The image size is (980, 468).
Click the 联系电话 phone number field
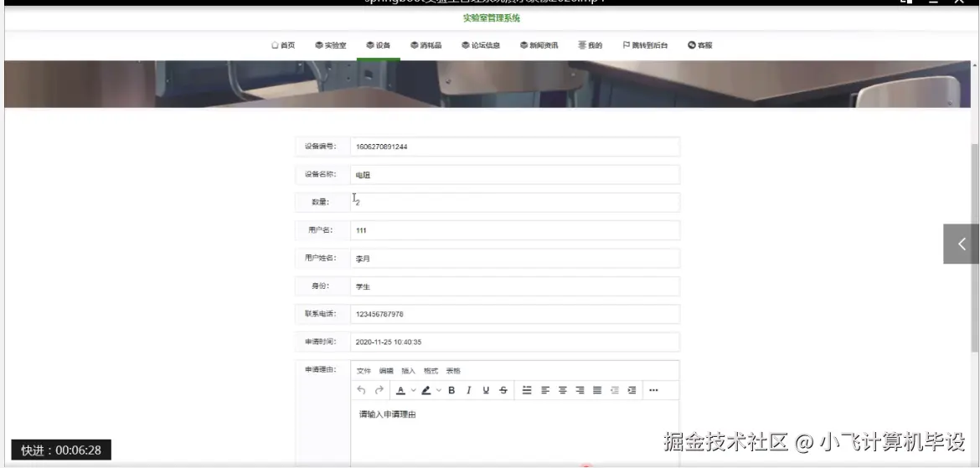click(x=515, y=314)
